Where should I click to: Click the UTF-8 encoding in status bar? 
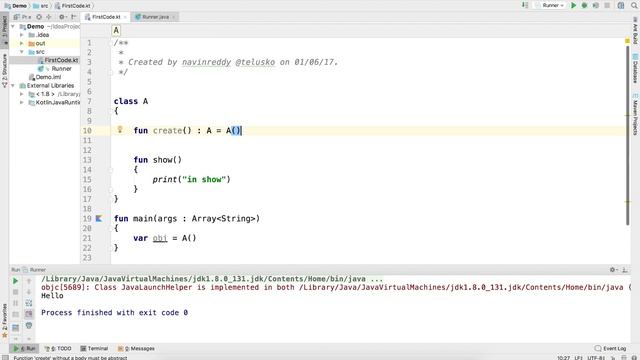click(596, 358)
